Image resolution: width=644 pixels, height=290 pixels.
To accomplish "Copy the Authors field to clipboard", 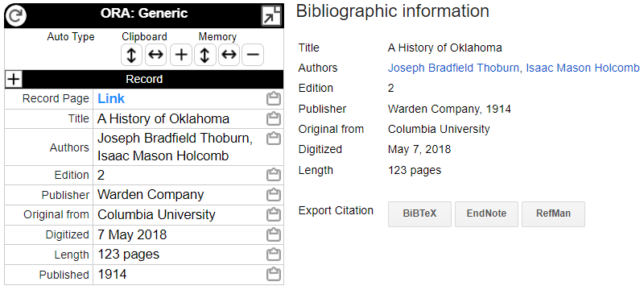I will (x=274, y=139).
